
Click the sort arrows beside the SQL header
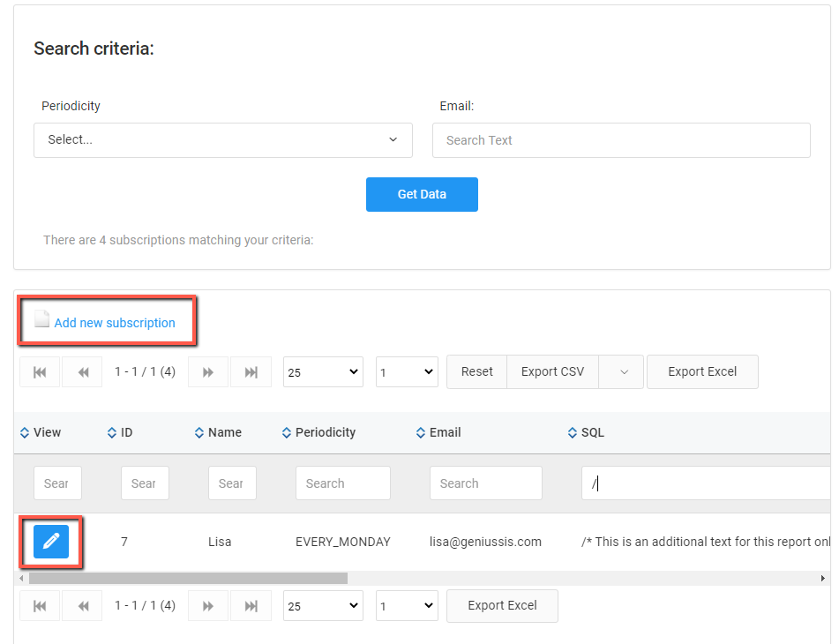pyautogui.click(x=573, y=432)
